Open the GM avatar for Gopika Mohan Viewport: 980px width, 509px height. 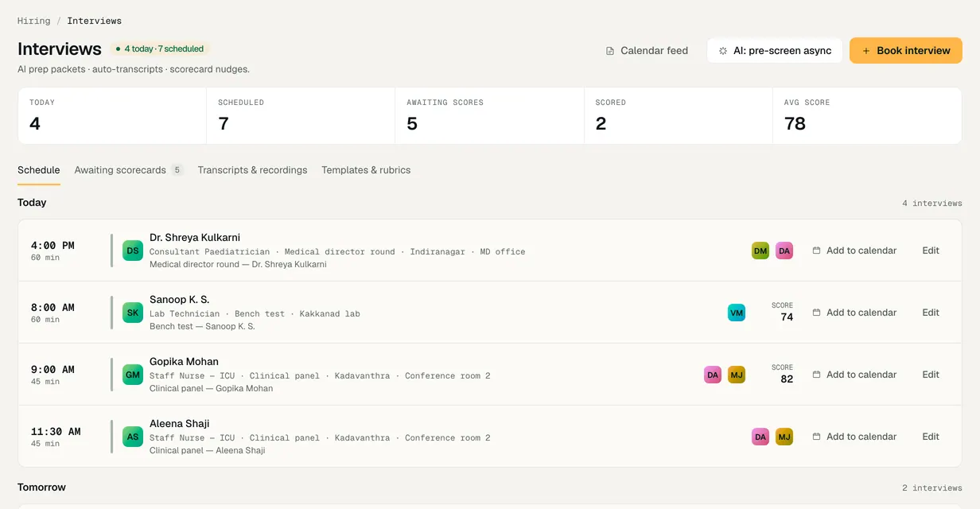click(x=133, y=375)
